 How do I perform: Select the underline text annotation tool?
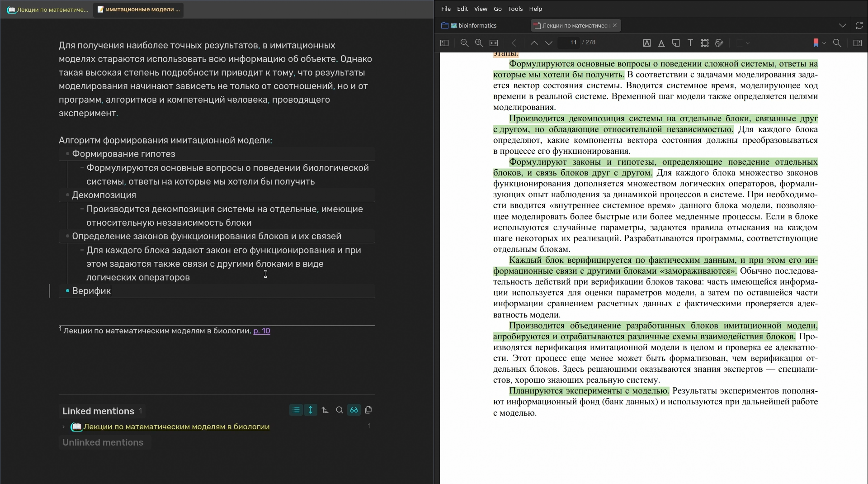[x=661, y=43]
